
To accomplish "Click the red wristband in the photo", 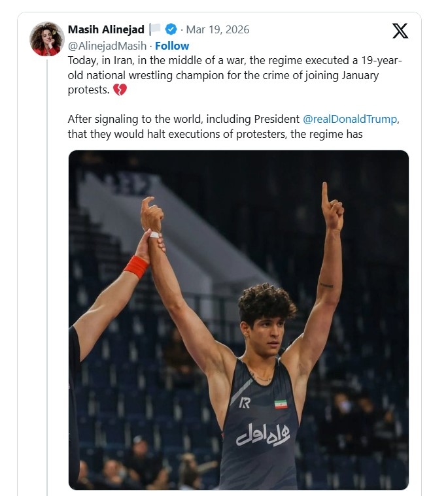I will [137, 266].
